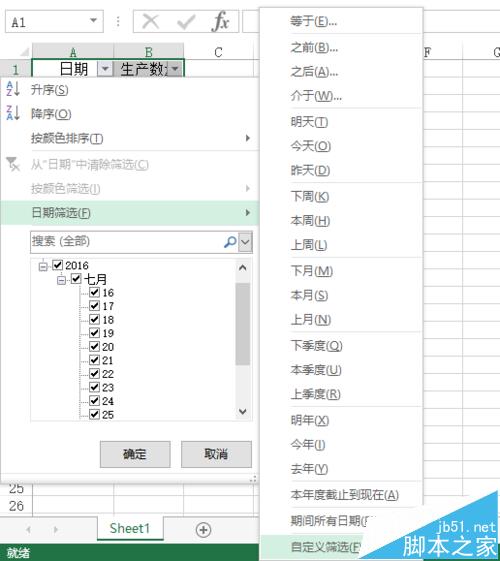Viewport: 500px width, 561px height.
Task: Uncheck day 18 checkbox
Action: click(94, 319)
